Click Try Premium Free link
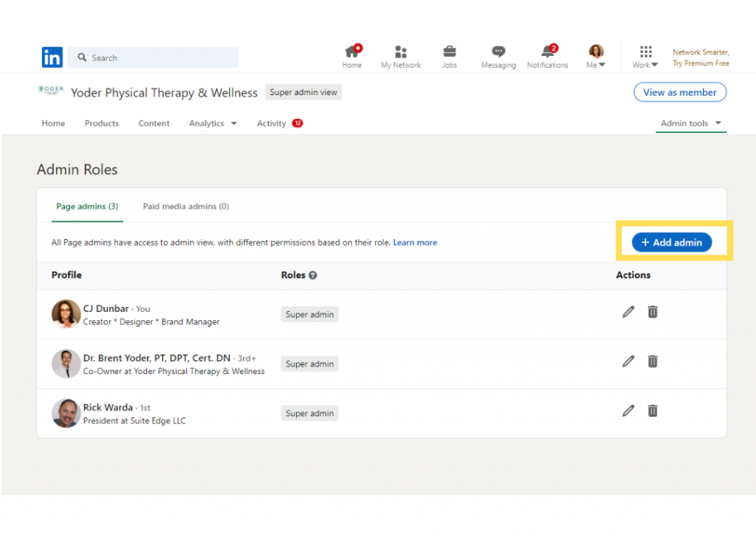 (701, 63)
